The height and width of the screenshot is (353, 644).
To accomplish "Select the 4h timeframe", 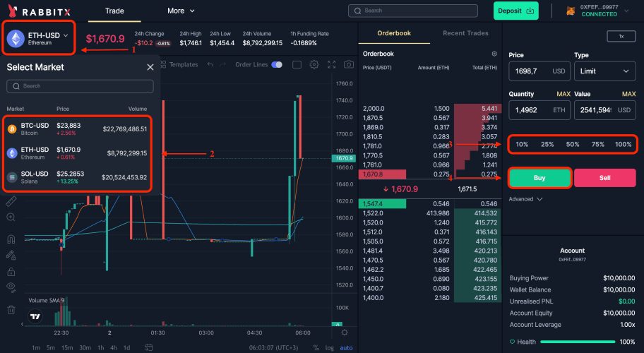I will point(114,347).
